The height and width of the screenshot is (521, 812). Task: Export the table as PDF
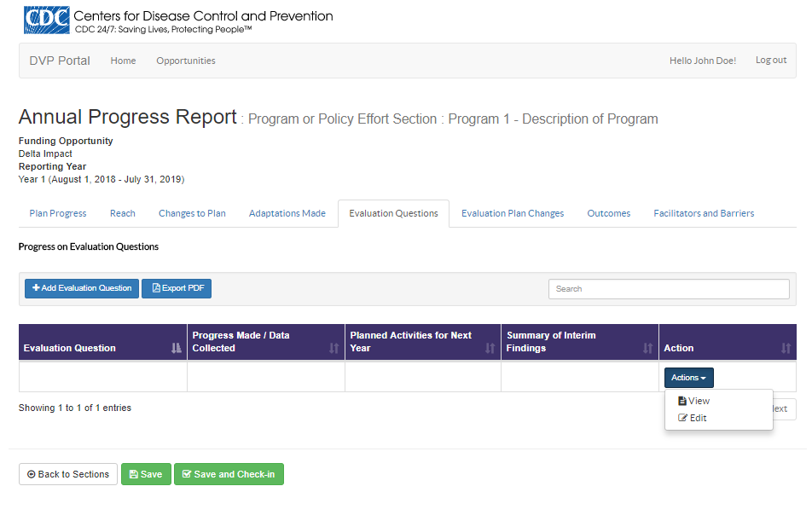(x=177, y=288)
